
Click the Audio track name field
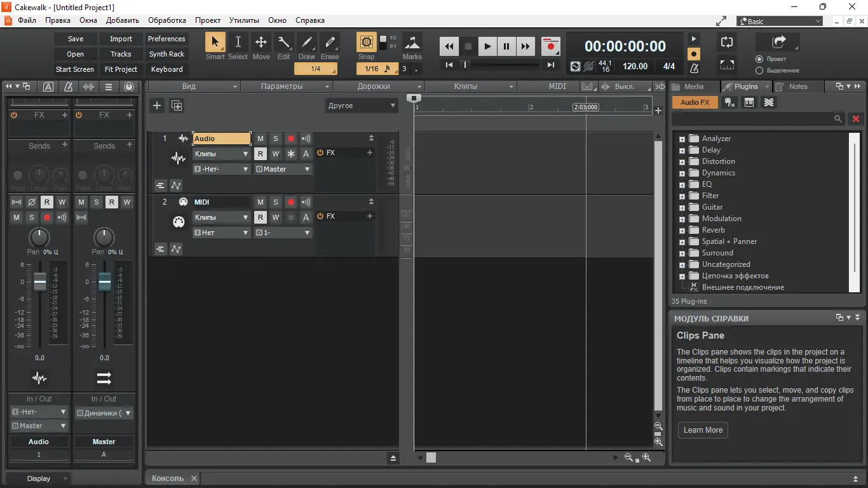tap(222, 139)
